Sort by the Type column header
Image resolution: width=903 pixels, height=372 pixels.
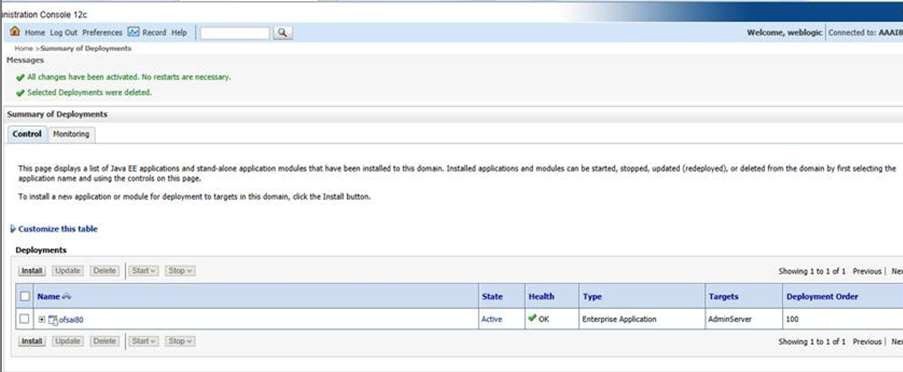tap(592, 297)
